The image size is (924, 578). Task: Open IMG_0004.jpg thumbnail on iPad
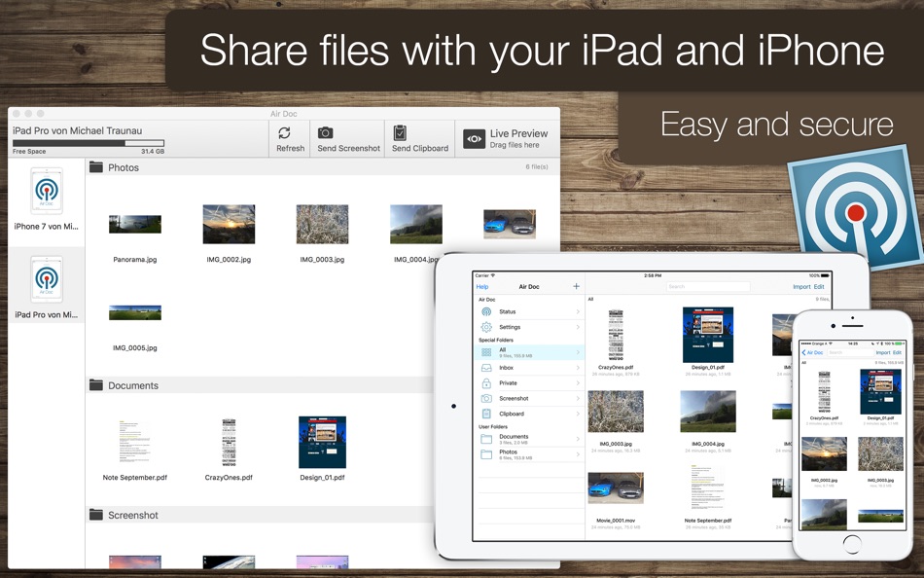click(708, 412)
